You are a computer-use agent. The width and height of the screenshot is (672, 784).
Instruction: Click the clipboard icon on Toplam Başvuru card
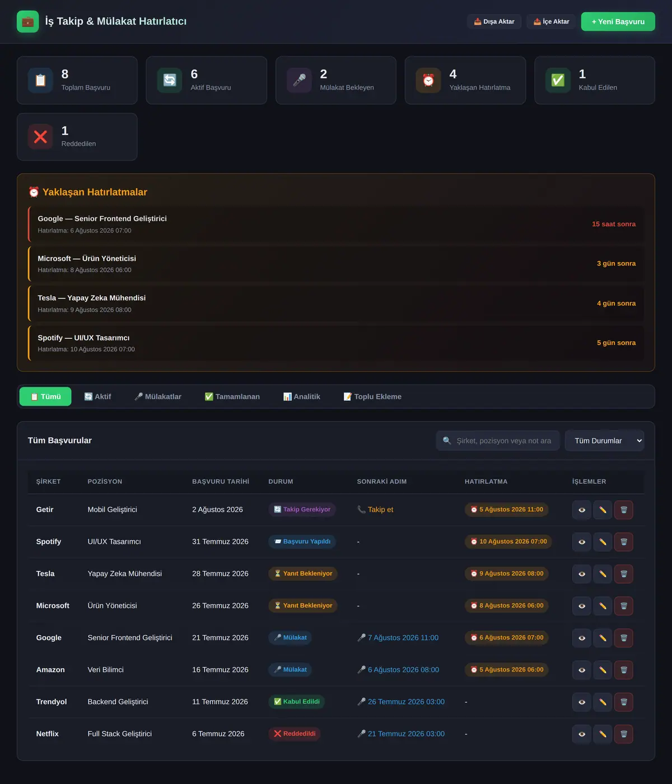click(40, 80)
